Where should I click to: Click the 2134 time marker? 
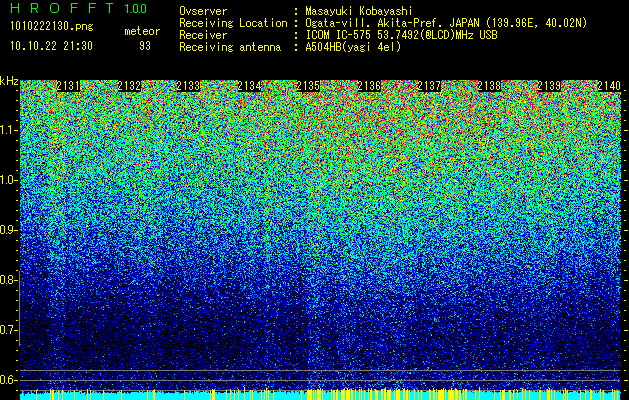(x=249, y=86)
